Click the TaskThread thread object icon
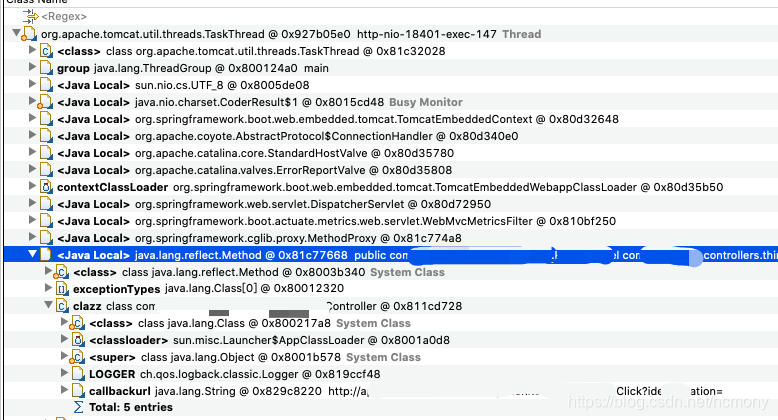778x420 pixels. click(x=29, y=34)
